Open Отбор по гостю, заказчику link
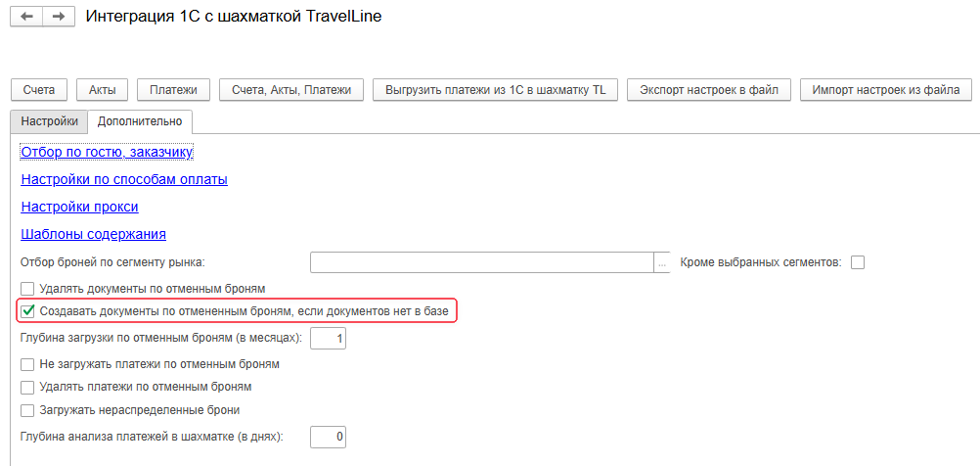 click(107, 152)
